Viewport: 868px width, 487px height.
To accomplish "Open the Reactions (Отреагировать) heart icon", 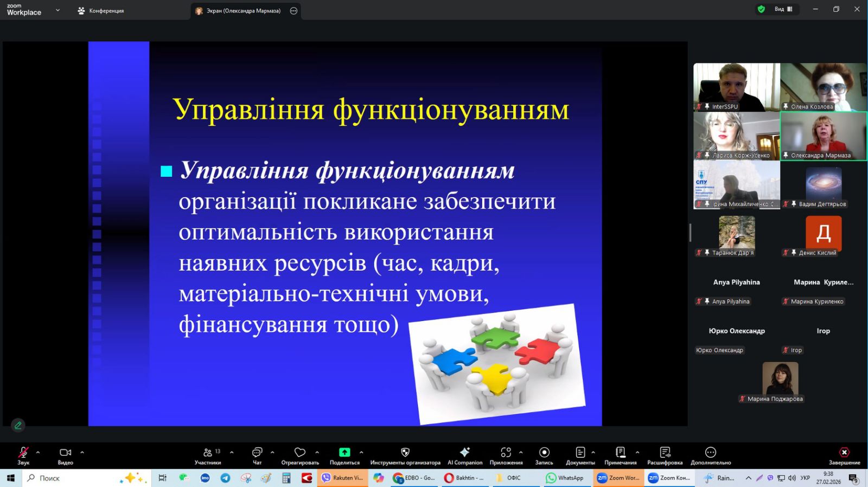I will [x=299, y=453].
